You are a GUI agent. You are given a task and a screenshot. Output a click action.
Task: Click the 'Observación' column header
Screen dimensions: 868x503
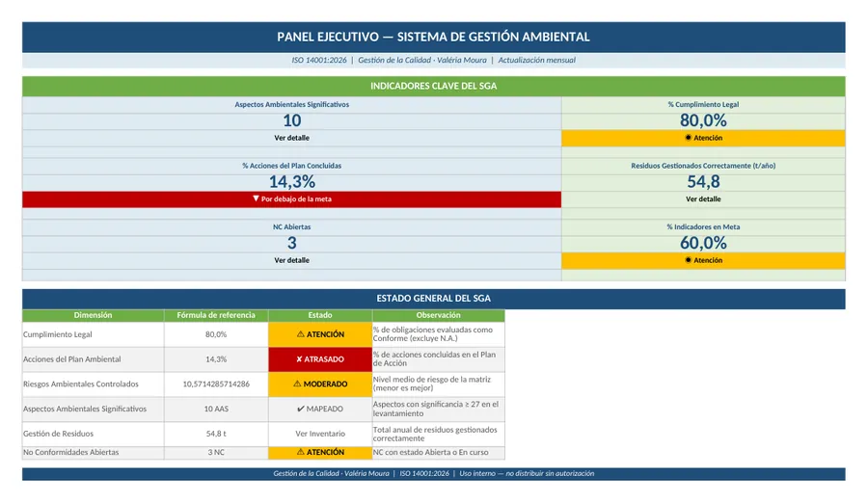[439, 315]
